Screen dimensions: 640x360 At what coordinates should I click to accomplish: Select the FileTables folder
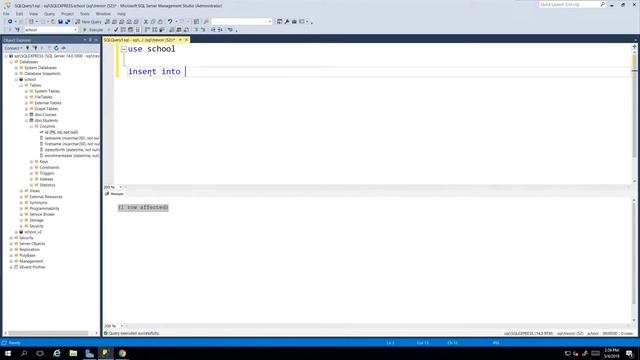[43, 97]
